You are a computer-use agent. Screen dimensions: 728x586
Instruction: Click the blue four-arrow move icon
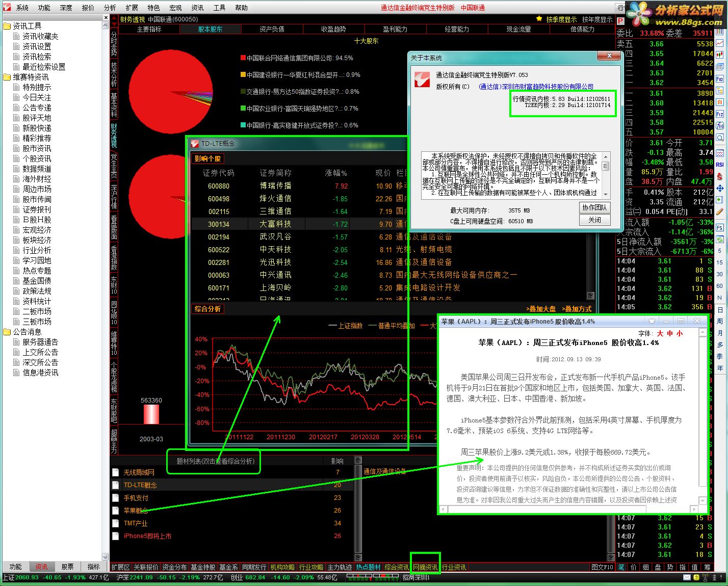pos(720,188)
